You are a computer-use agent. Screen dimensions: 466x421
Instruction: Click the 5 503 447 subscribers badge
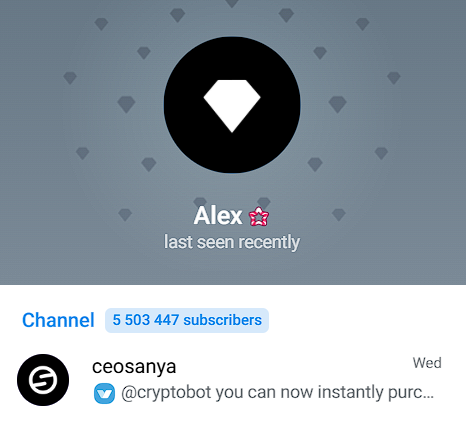click(187, 320)
